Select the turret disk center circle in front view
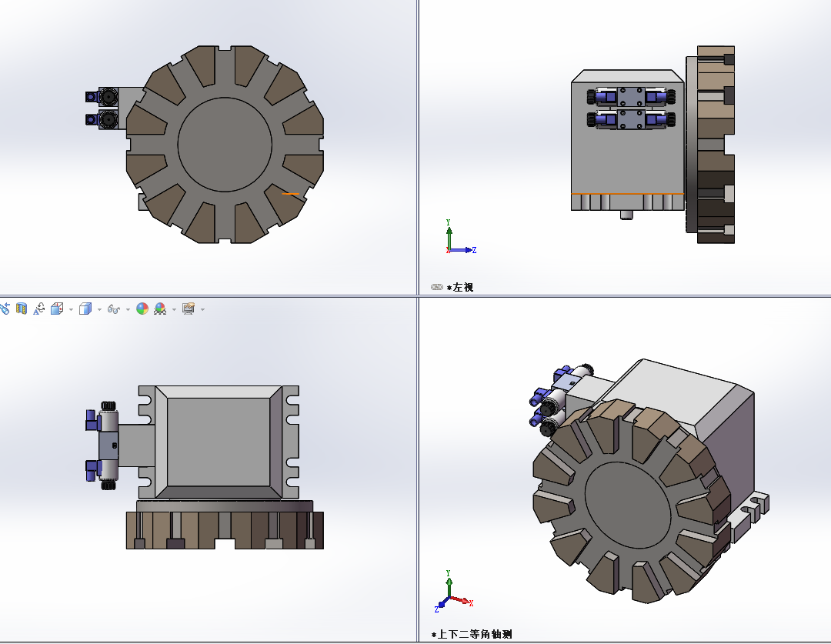This screenshot has width=831, height=644. [225, 144]
